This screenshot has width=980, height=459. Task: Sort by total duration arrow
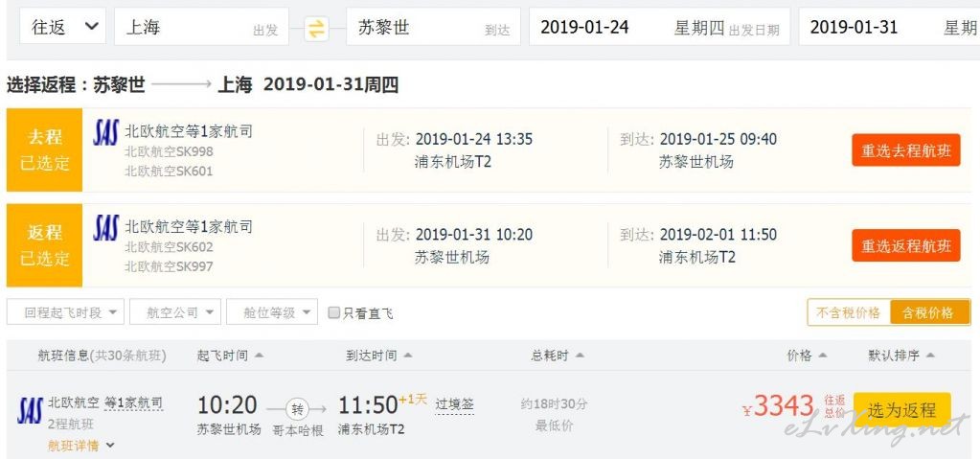click(580, 356)
